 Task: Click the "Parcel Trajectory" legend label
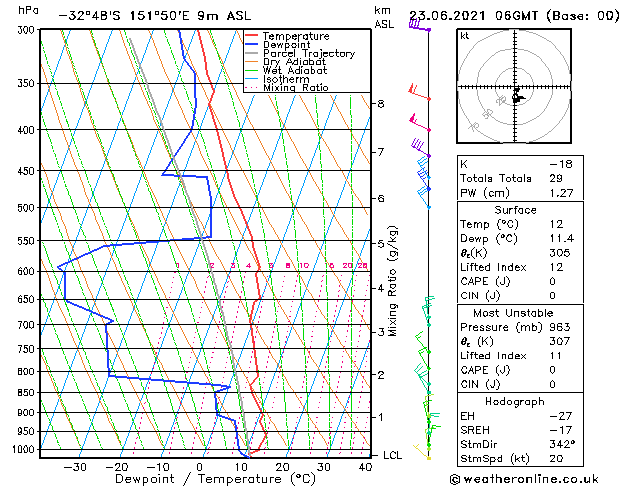point(309,53)
